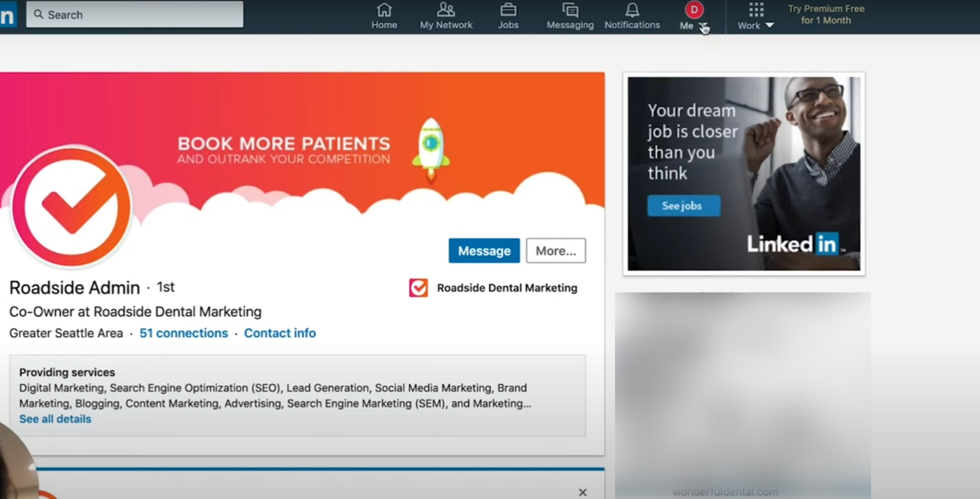Check the Notifications bell icon
Screen dimensions: 980x499
[x=632, y=10]
